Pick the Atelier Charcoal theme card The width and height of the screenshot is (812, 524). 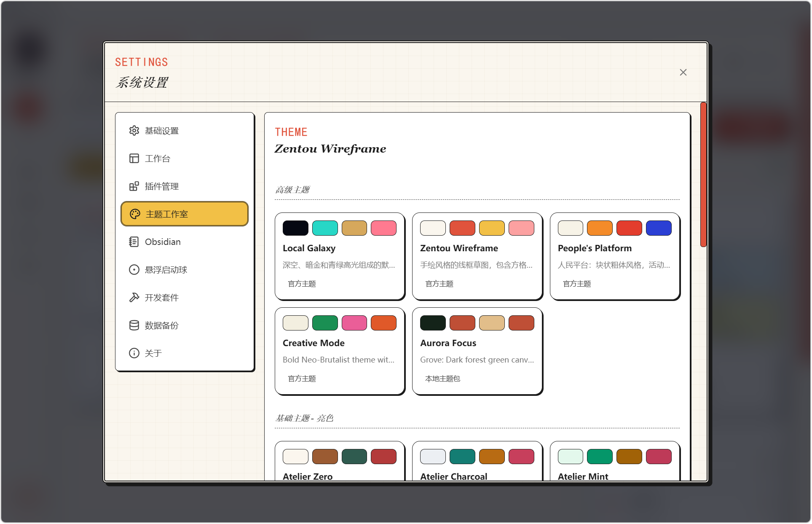point(477,461)
